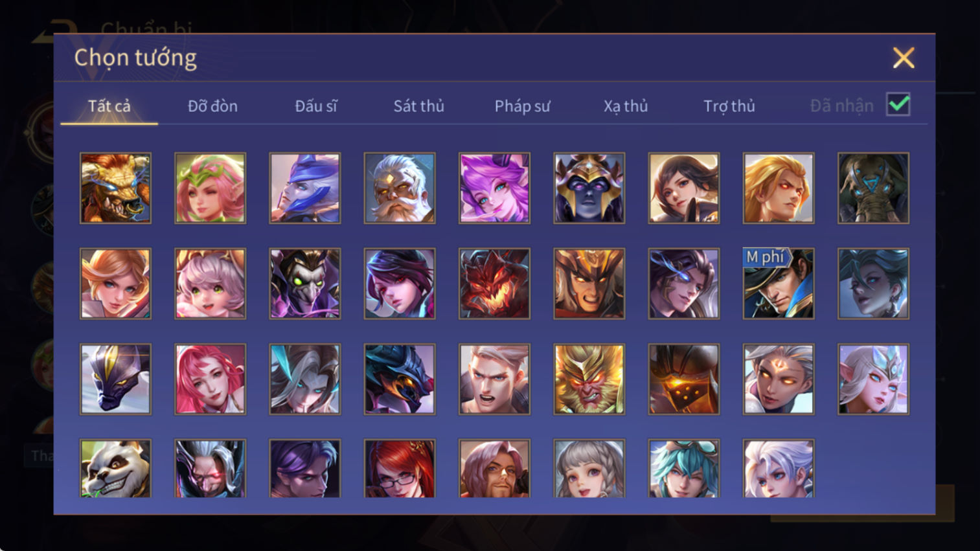Select the pink-haired flower crown hero

point(210,188)
